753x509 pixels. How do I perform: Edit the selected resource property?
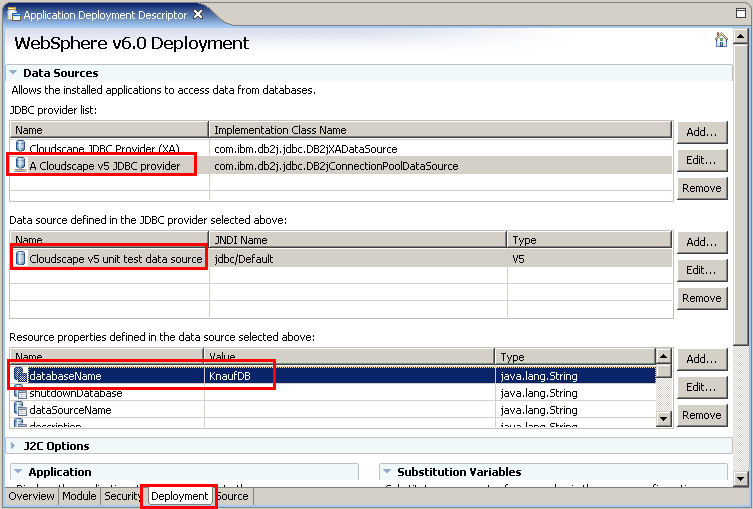(702, 387)
